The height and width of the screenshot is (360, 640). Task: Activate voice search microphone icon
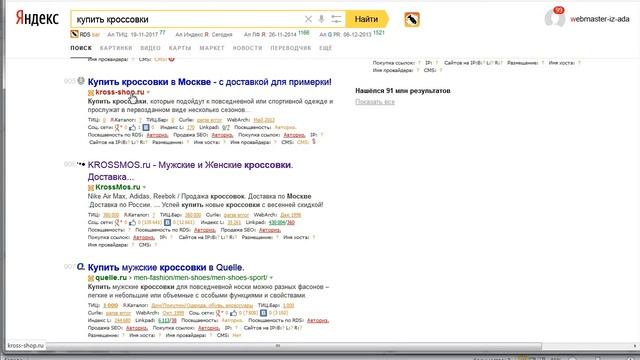[x=321, y=19]
